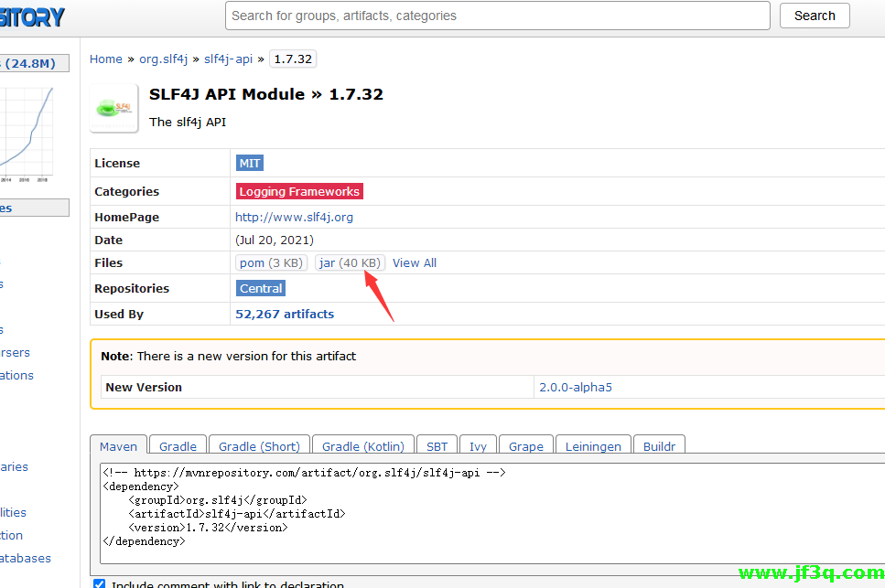Go to org.slf4j in the breadcrumb
Viewport: 885px width, 588px height.
pos(163,59)
